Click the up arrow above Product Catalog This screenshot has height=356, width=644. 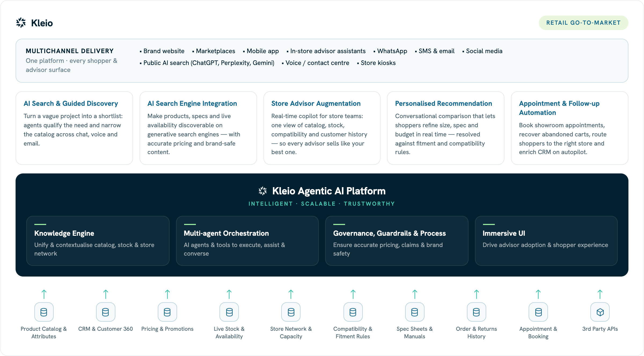(x=44, y=294)
